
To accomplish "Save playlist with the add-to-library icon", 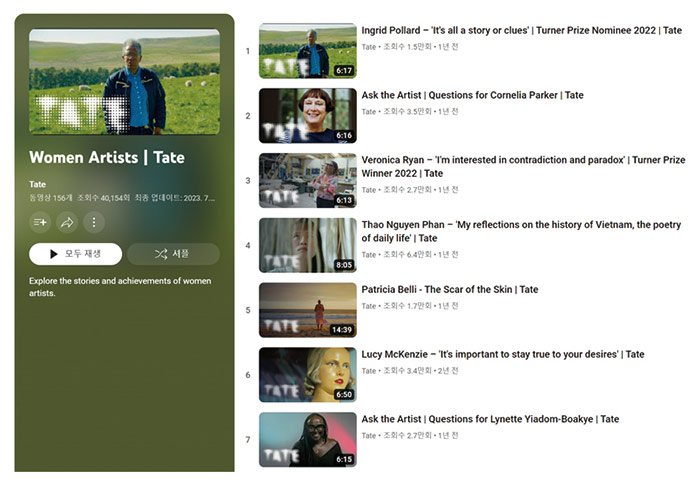I will click(40, 222).
